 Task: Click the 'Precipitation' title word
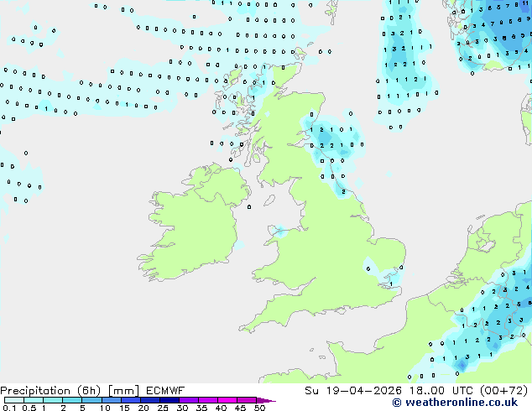(x=35, y=391)
